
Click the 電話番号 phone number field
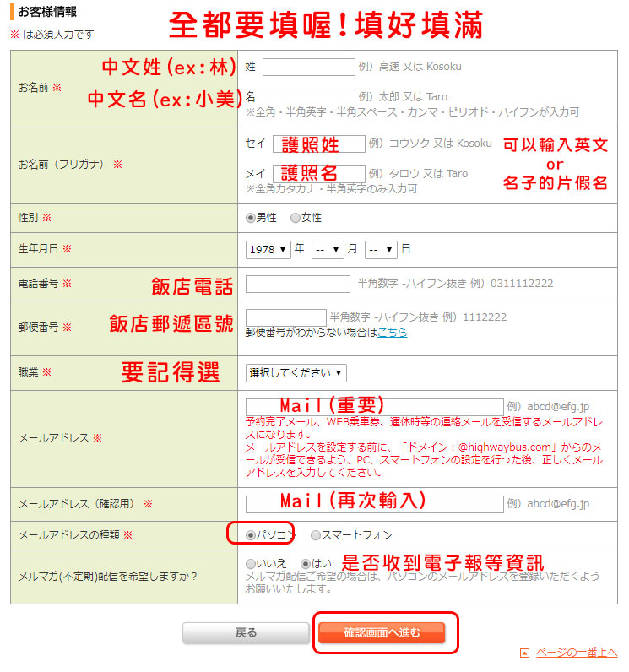(x=298, y=285)
